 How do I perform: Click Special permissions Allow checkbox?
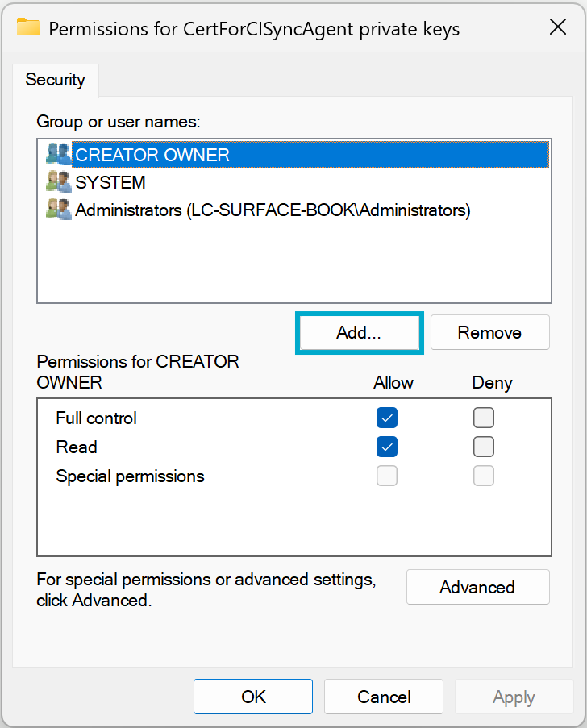[387, 476]
